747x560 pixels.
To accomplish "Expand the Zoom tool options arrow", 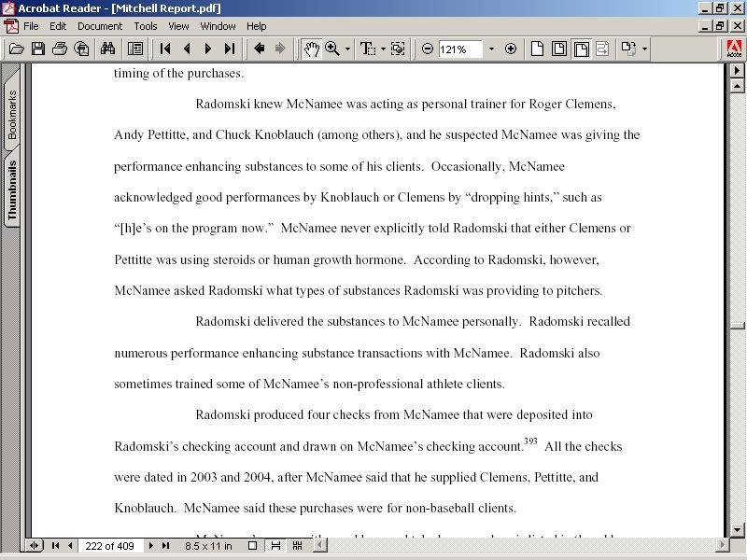I will click(x=348, y=49).
